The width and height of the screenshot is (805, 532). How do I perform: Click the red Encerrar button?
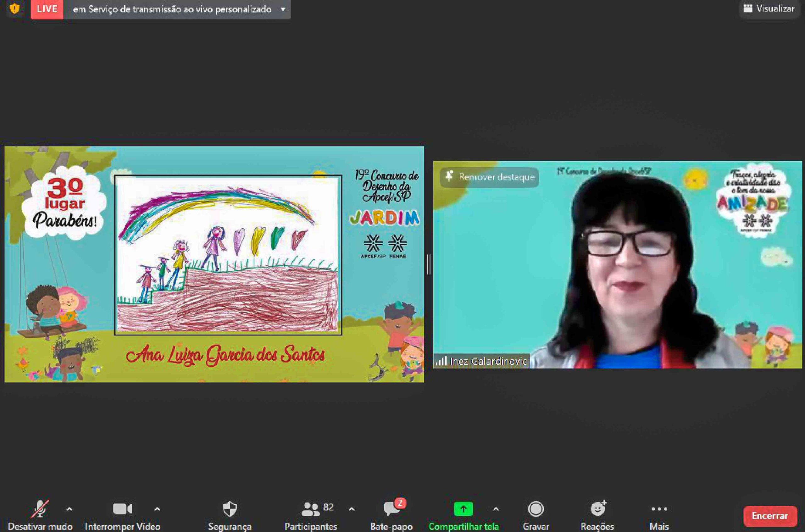click(770, 516)
